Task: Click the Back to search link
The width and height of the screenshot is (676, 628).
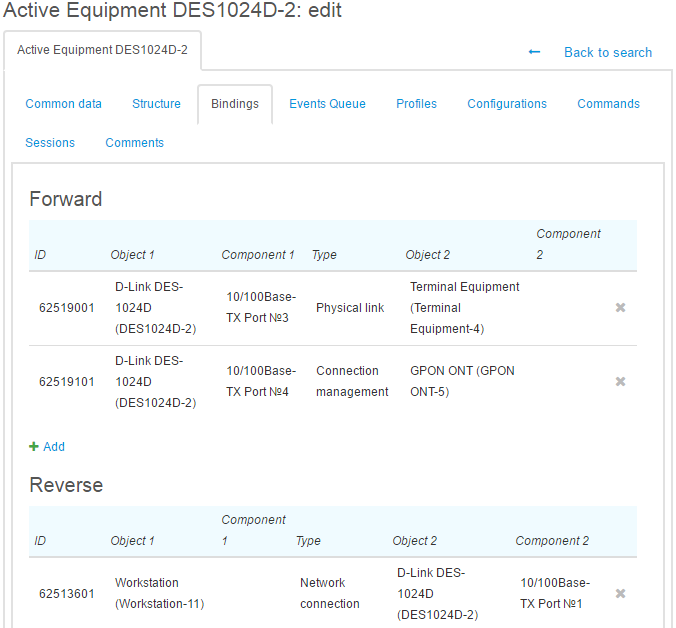Action: tap(608, 53)
